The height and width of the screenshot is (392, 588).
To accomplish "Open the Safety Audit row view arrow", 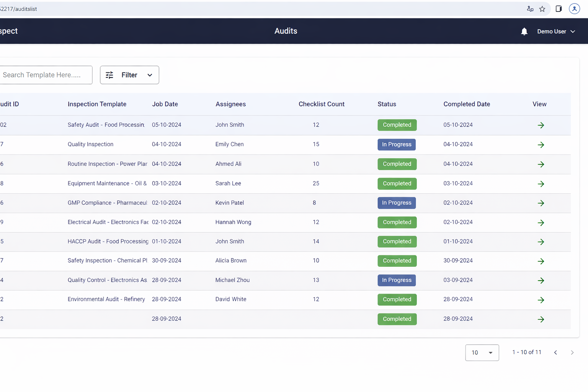I will tap(541, 125).
